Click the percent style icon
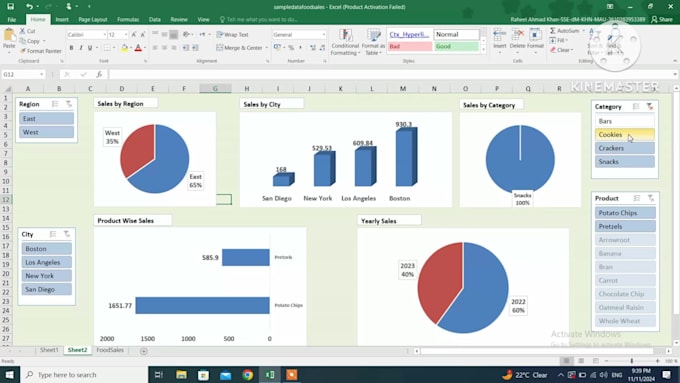The image size is (680, 383). (x=291, y=48)
